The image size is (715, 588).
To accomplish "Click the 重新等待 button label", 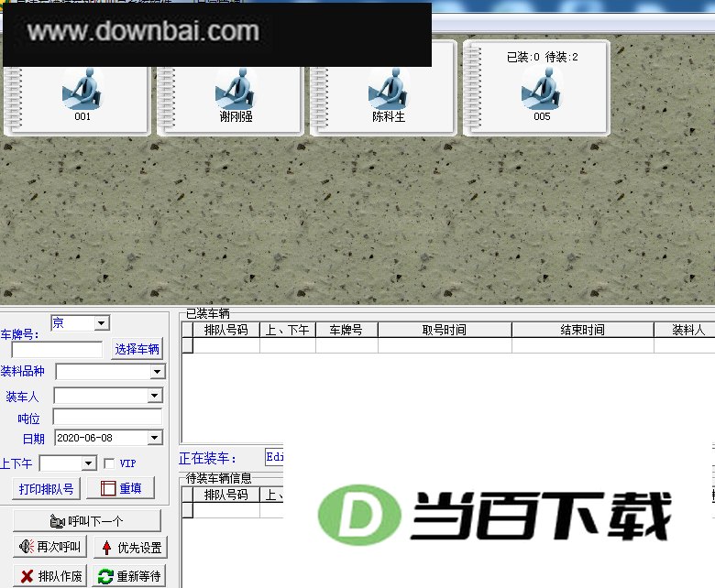I will point(138,577).
